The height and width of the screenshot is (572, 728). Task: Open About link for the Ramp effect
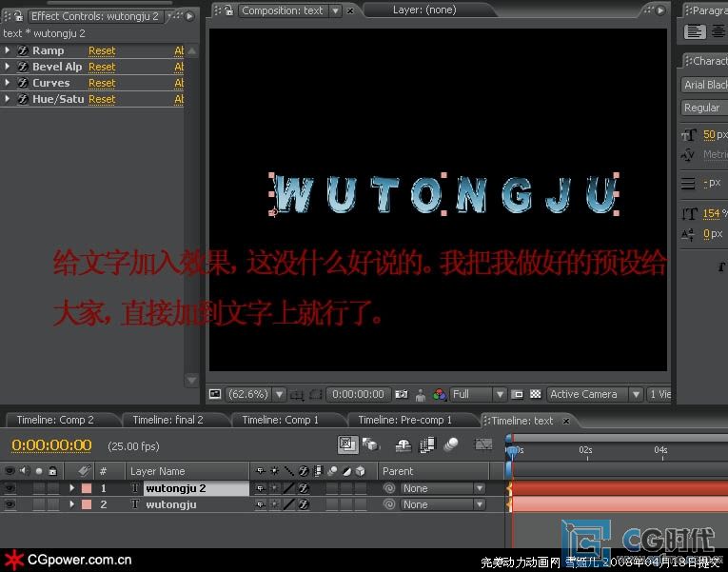(x=179, y=50)
